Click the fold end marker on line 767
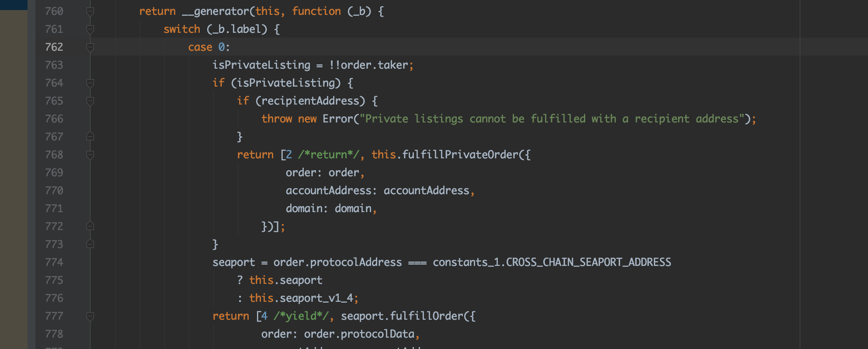 coord(90,136)
